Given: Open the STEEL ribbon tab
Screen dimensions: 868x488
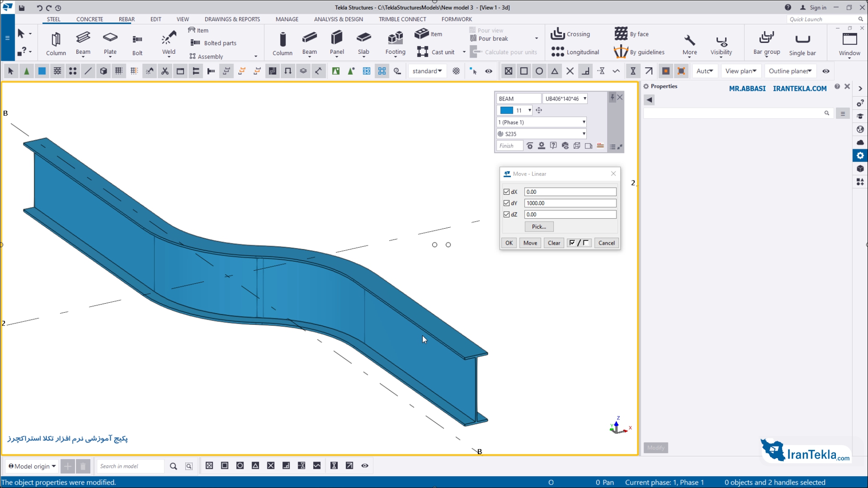Looking at the screenshot, I should click(x=53, y=19).
